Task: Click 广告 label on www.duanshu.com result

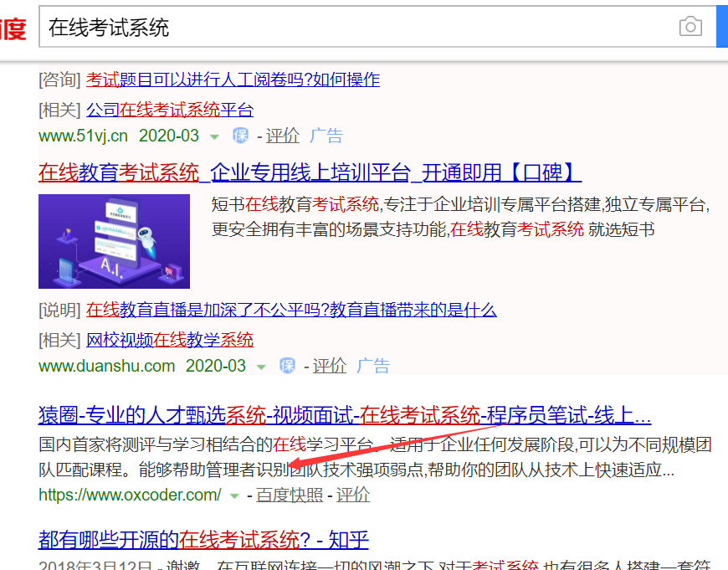Action: click(373, 366)
